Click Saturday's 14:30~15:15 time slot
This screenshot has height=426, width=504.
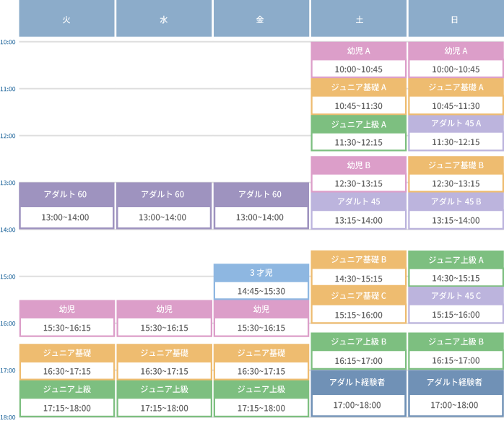358,278
